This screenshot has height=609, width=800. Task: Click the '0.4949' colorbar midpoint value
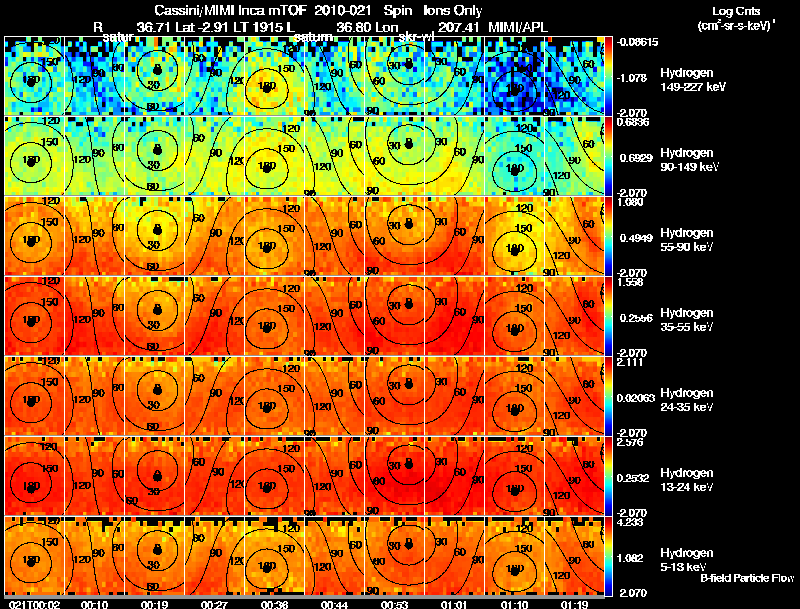(x=636, y=238)
